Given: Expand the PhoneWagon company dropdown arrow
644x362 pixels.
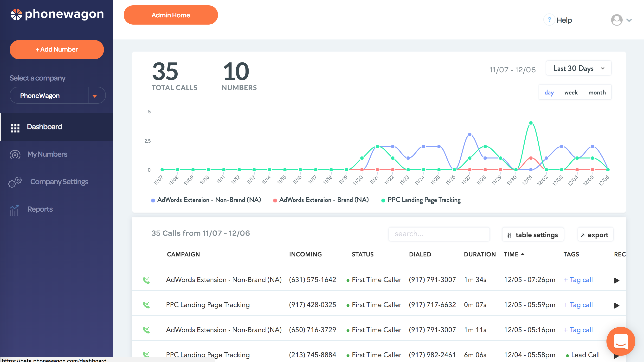Looking at the screenshot, I should pos(95,96).
